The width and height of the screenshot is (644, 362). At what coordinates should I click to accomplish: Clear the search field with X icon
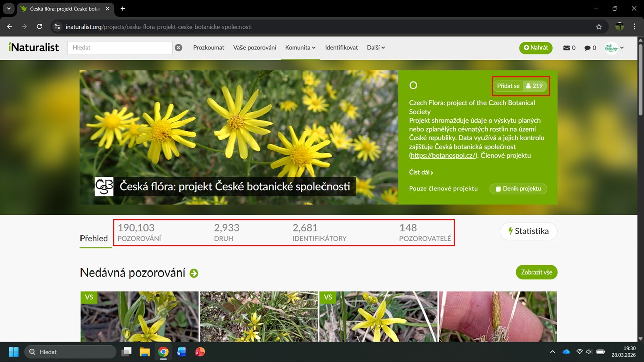tap(178, 48)
